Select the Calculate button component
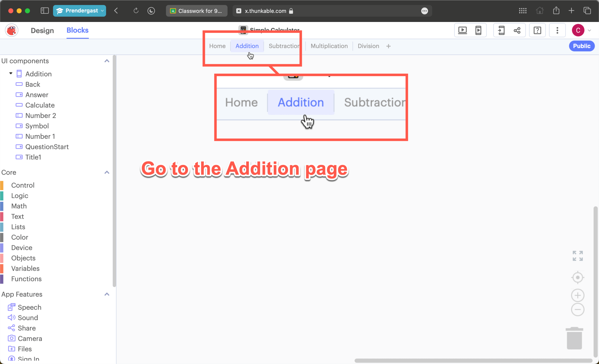This screenshot has width=599, height=364. click(40, 105)
